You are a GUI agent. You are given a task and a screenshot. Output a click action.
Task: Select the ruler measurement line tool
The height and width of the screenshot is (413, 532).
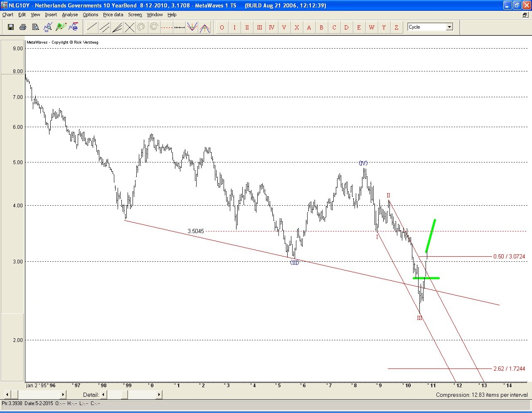(179, 27)
